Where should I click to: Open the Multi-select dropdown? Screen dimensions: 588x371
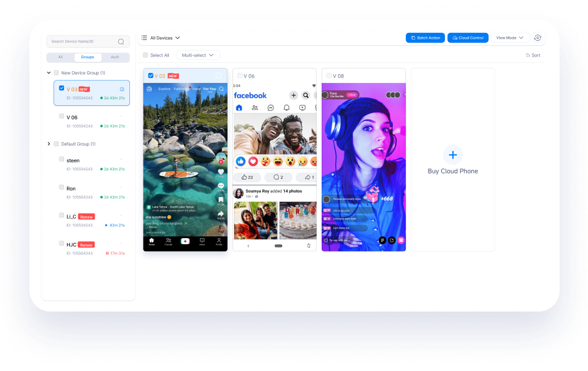pyautogui.click(x=198, y=55)
